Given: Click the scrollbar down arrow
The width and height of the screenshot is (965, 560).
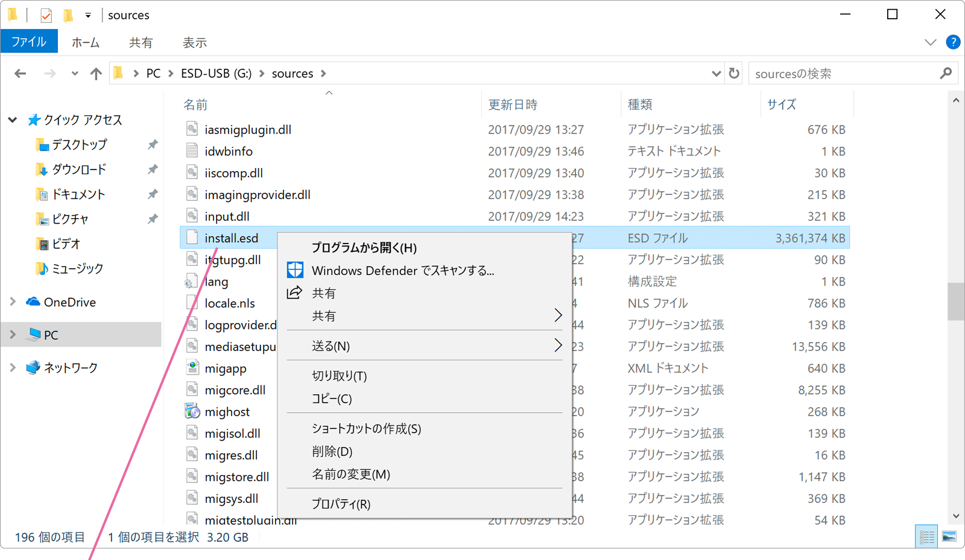Looking at the screenshot, I should 956,516.
